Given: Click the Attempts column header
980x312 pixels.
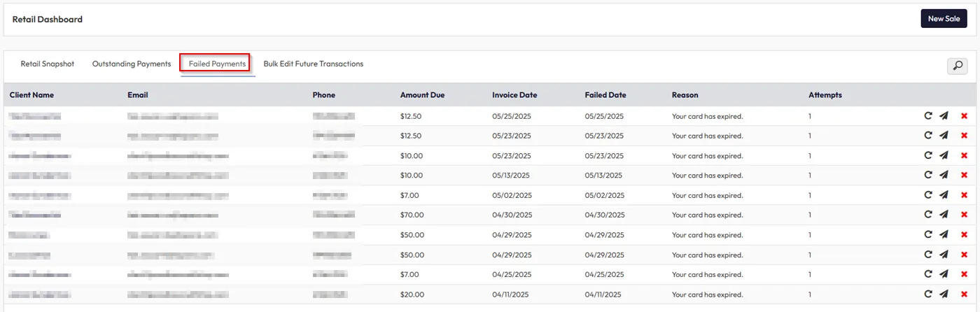Looking at the screenshot, I should point(825,95).
